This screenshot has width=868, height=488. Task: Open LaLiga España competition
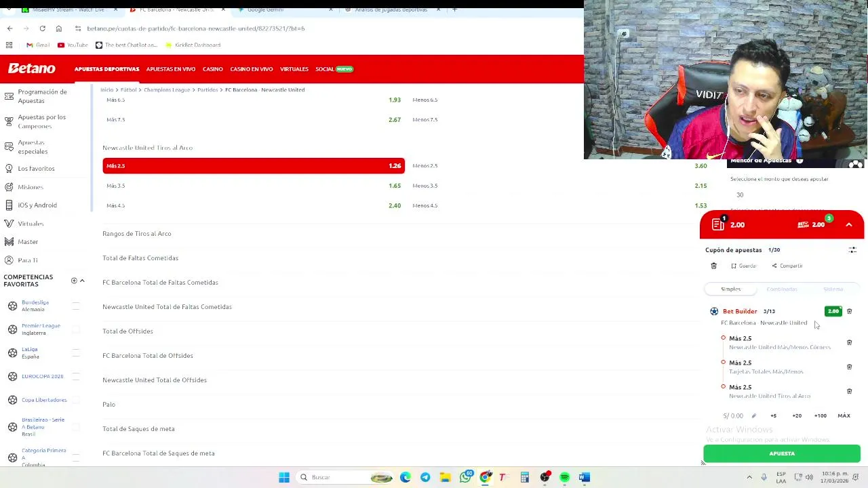[30, 352]
